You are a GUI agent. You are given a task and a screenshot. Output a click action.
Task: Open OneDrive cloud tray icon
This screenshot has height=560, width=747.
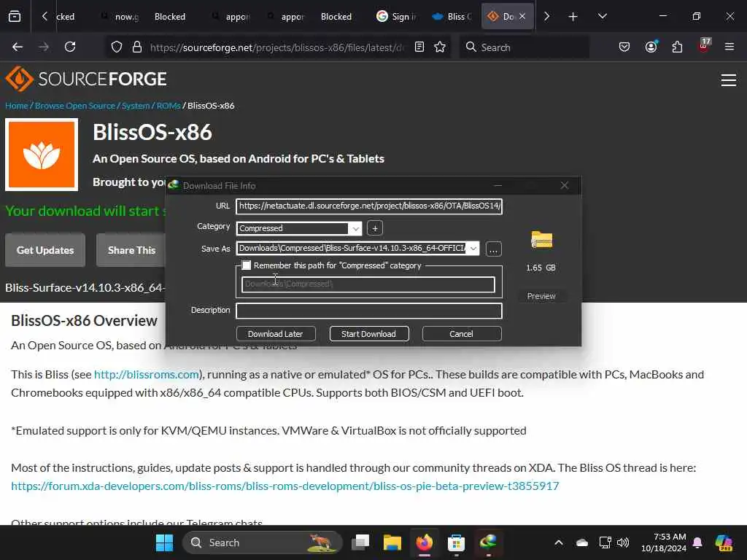[581, 542]
